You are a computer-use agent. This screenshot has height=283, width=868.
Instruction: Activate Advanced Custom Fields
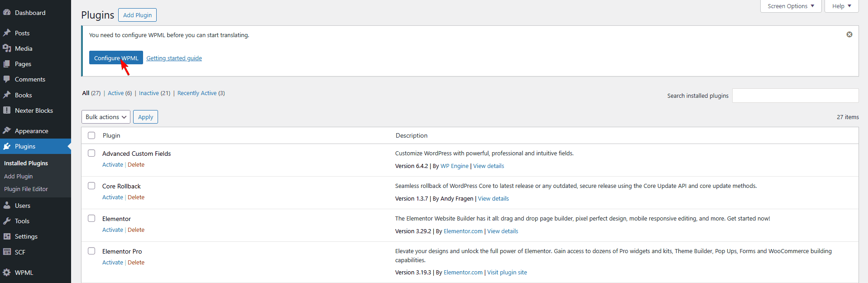point(113,164)
